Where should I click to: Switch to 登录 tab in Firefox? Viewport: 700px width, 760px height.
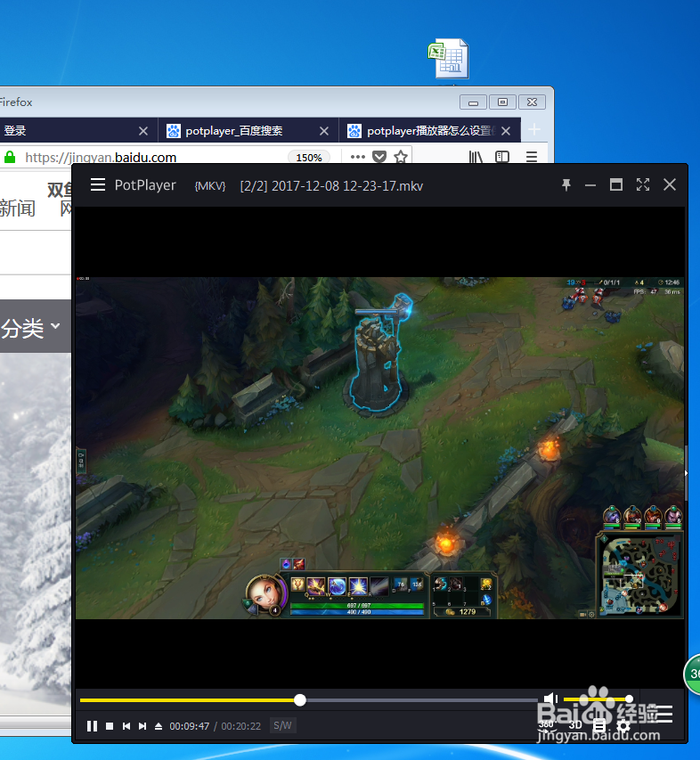77,130
